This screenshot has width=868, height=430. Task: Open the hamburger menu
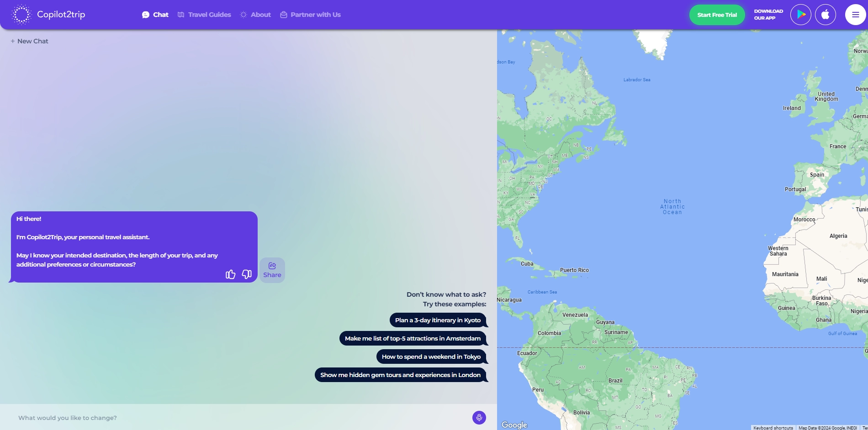point(855,15)
